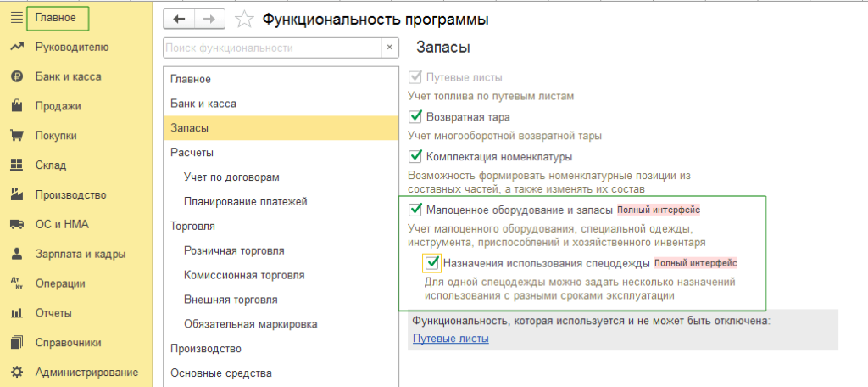Click the Покупки shopping cart icon
This screenshot has height=387, width=868.
coord(17,136)
